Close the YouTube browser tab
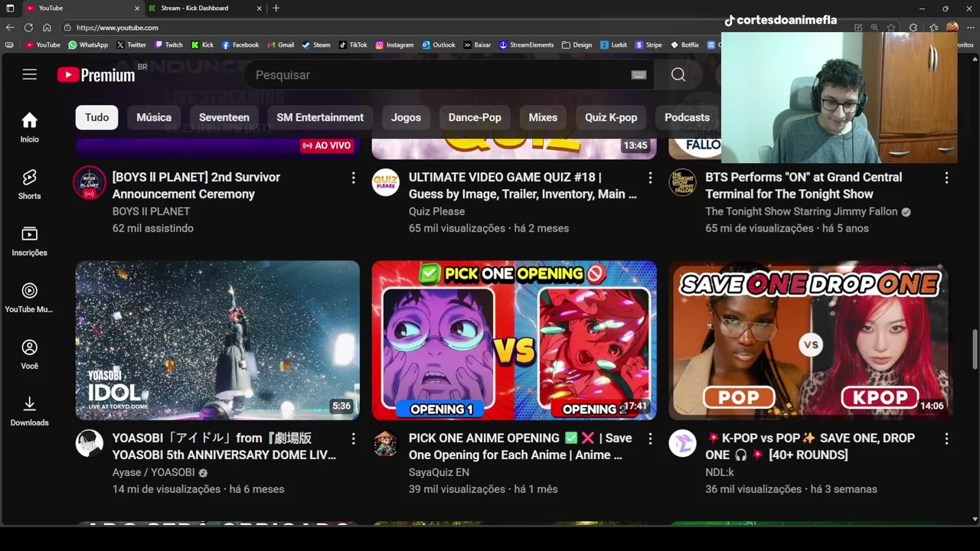 click(137, 8)
